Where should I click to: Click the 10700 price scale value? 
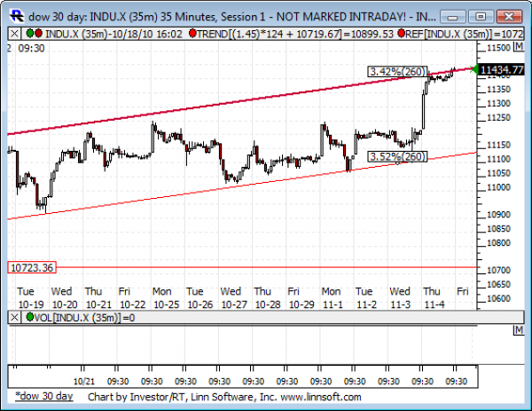[498, 271]
